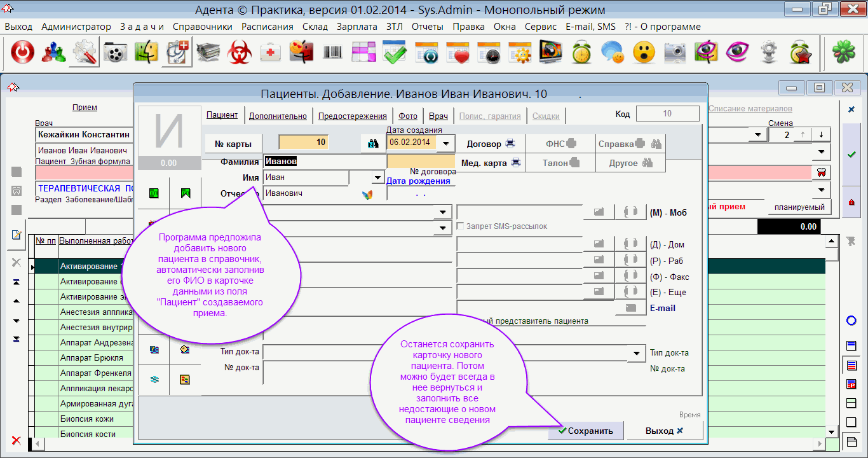The width and height of the screenshot is (868, 458).
Task: Click the binoculars search icon beside card number
Action: coord(373,144)
